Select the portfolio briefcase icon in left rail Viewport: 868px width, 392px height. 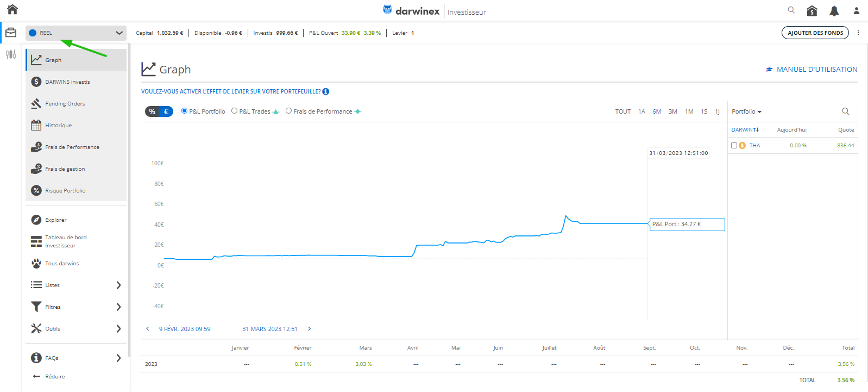[11, 33]
